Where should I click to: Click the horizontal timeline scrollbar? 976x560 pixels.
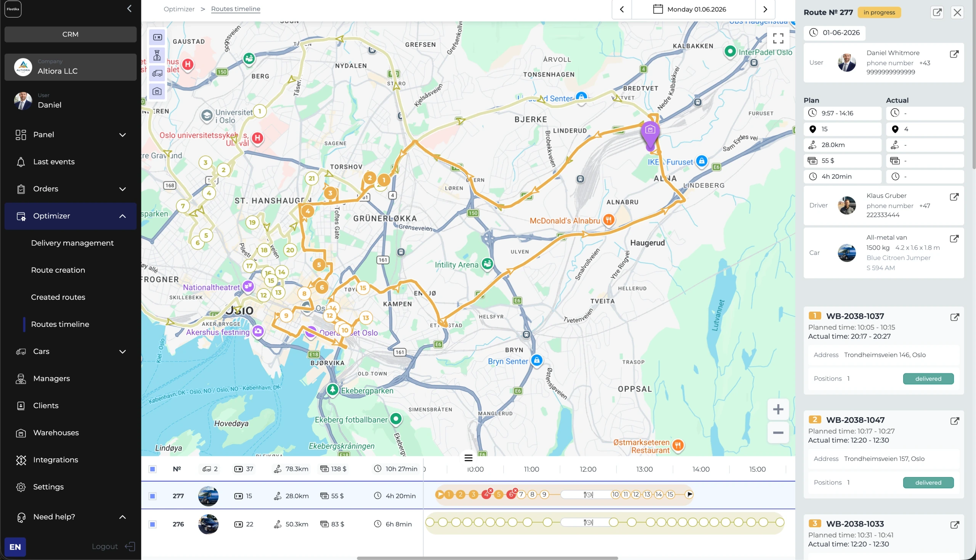487,558
